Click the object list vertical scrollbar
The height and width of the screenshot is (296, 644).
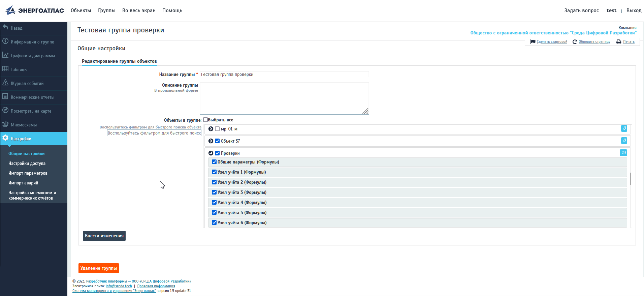tap(630, 179)
